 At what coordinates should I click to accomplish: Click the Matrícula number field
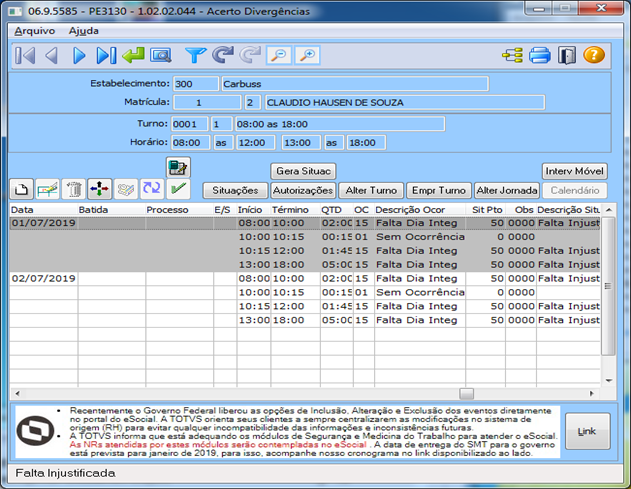tap(207, 102)
